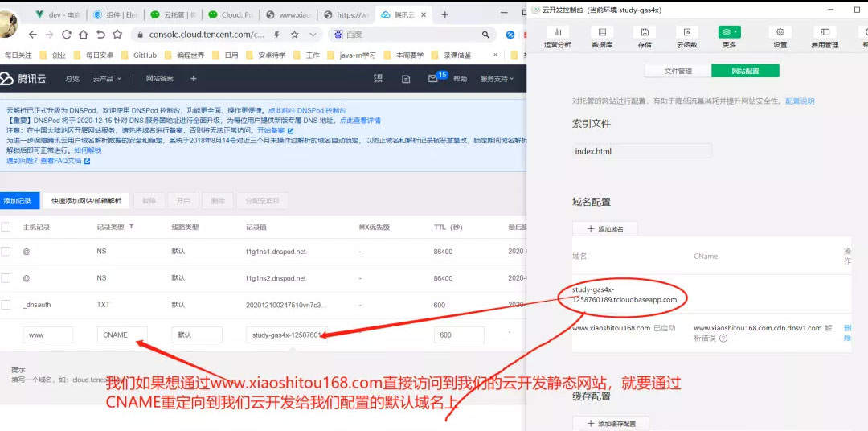Switch to the 云托管 browser tab
868x431 pixels.
click(173, 15)
